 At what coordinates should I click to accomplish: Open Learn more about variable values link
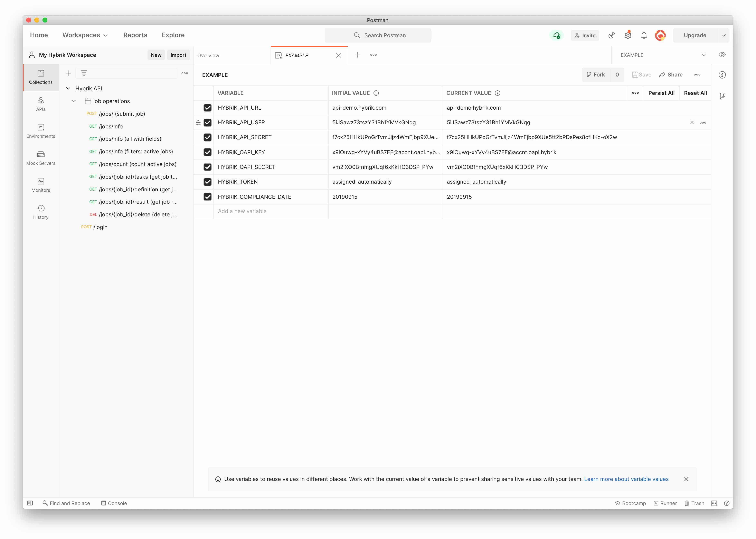point(626,479)
